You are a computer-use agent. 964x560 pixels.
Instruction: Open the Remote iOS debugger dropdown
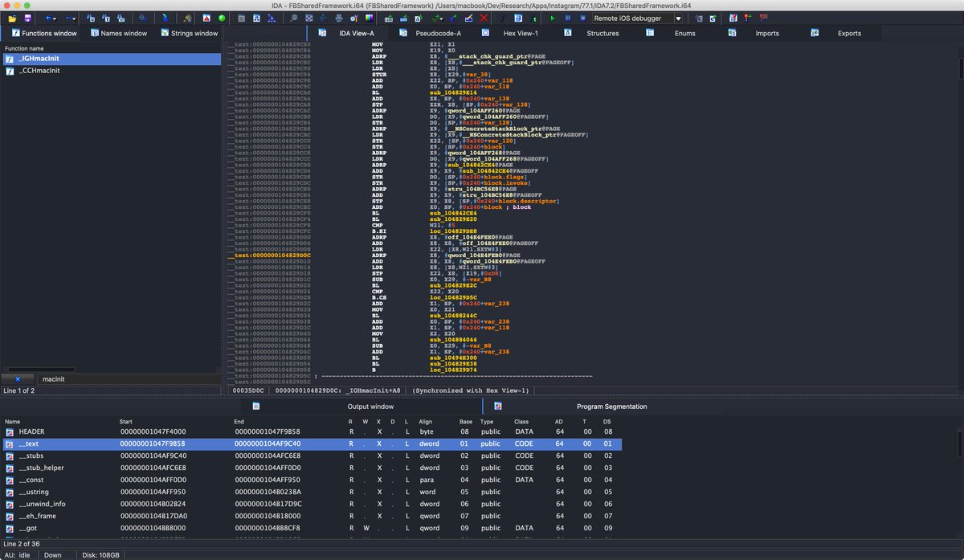[679, 18]
